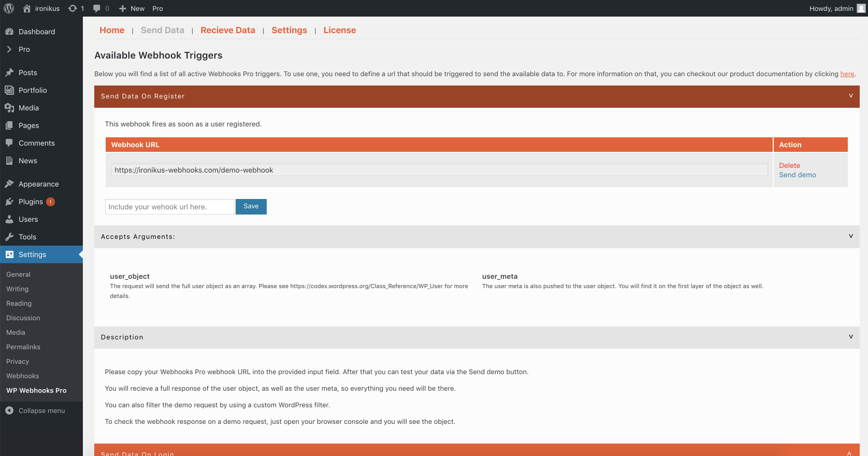Focus the 'Include your webhook url here' field

point(170,207)
